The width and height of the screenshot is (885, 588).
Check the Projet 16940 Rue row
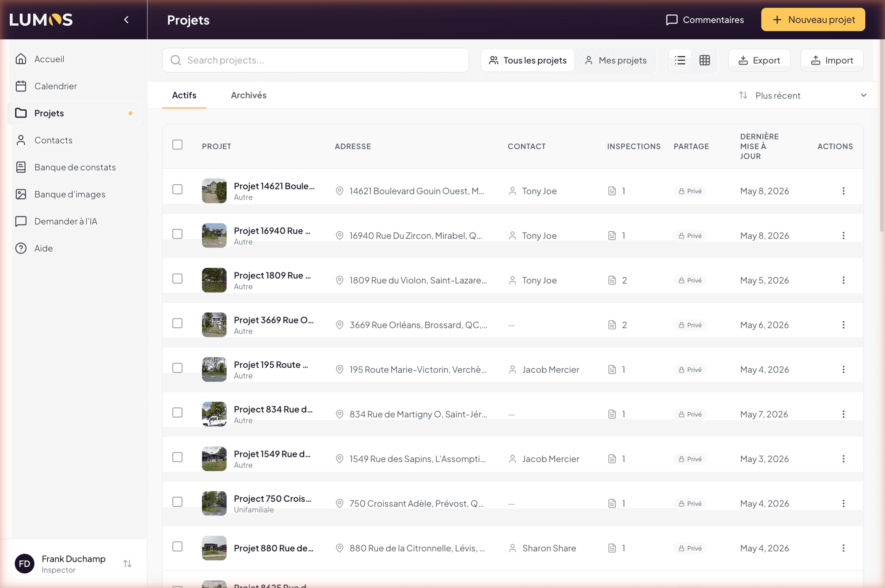(177, 234)
